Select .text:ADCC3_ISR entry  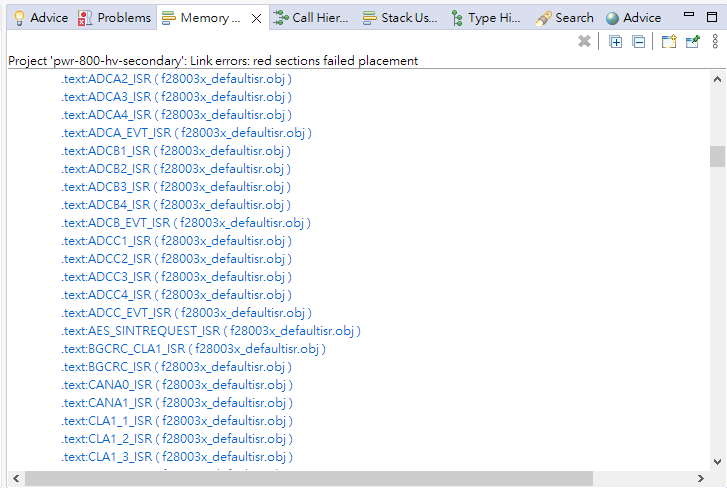pyautogui.click(x=176, y=277)
